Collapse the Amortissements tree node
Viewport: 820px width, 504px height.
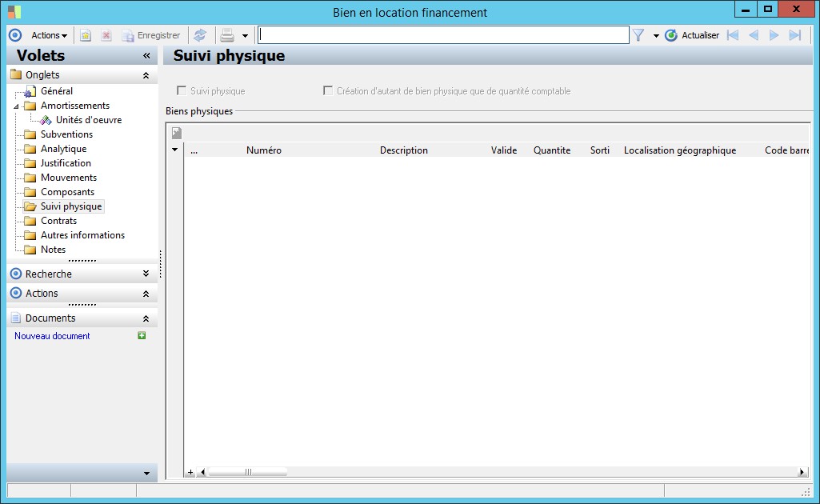click(16, 106)
